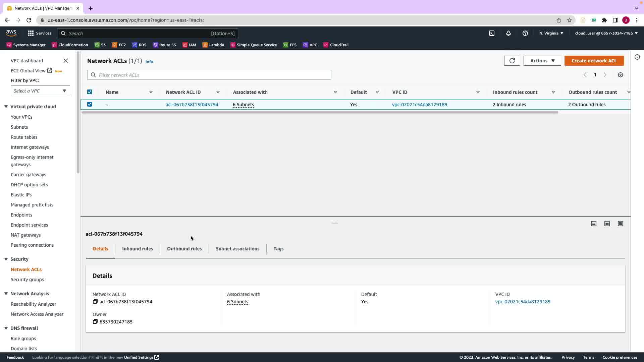Open table preferences gear icon
644x362 pixels.
tap(621, 75)
